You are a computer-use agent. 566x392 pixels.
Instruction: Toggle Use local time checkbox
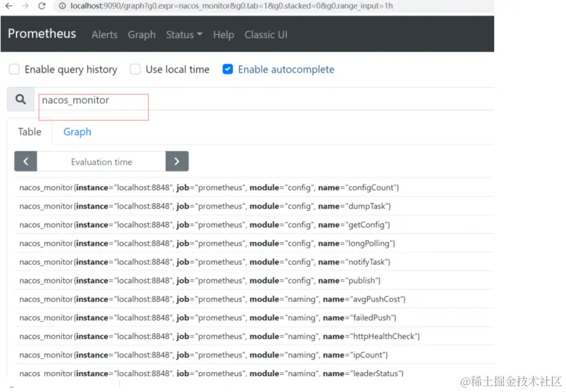[x=135, y=69]
